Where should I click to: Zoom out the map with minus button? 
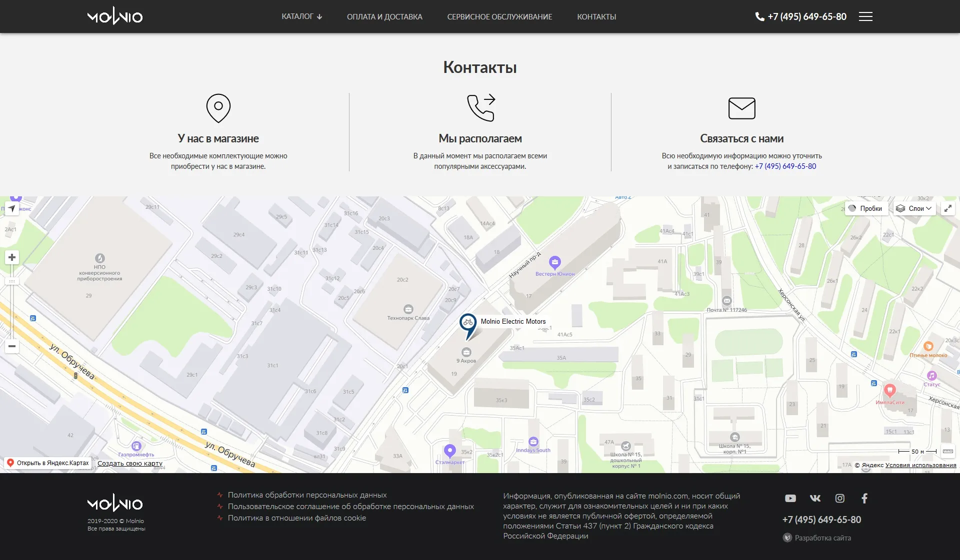coord(12,346)
